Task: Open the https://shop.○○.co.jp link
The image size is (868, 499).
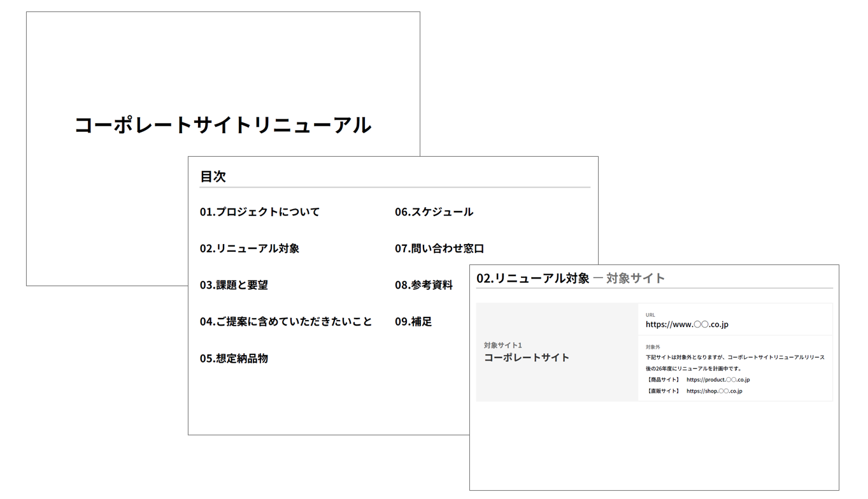Action: click(x=714, y=391)
